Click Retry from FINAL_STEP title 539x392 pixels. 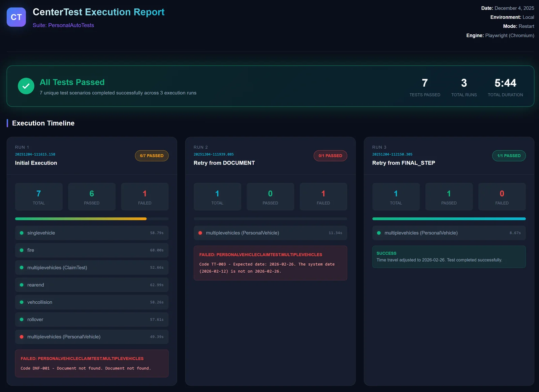[x=404, y=163]
